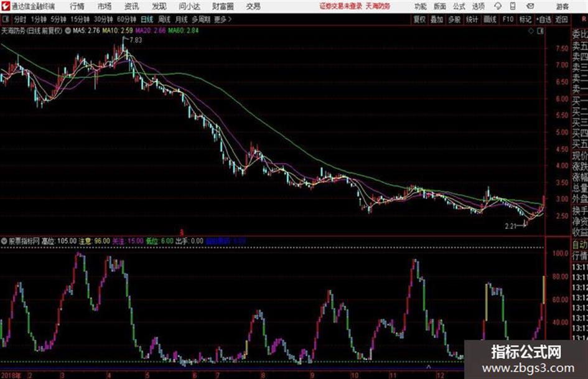Click the diamond icon at chart top-right
The height and width of the screenshot is (379, 588).
[x=531, y=31]
